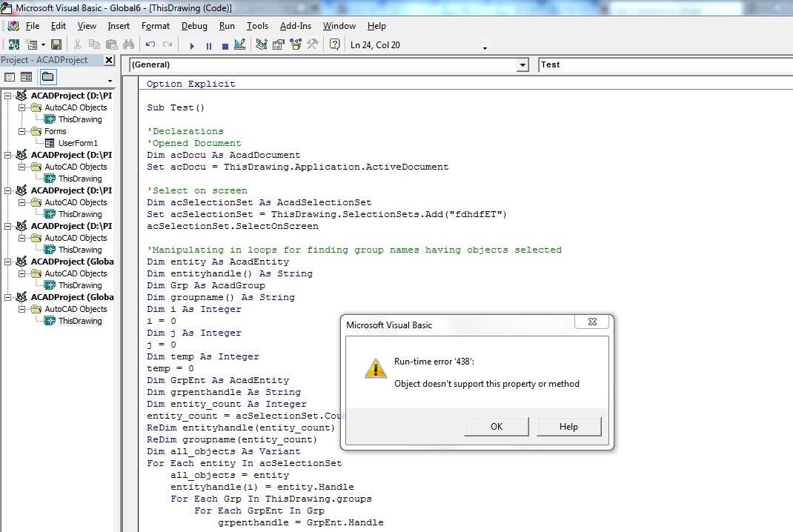The width and height of the screenshot is (793, 532).
Task: Click the grpenthandle = GrpEnt.Handle line
Action: 301,522
